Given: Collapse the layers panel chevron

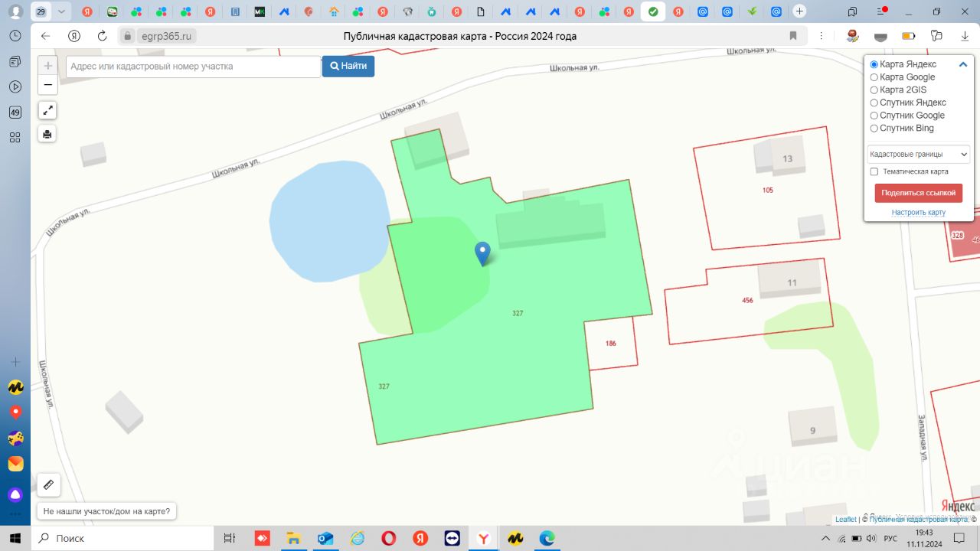Looking at the screenshot, I should tap(963, 65).
